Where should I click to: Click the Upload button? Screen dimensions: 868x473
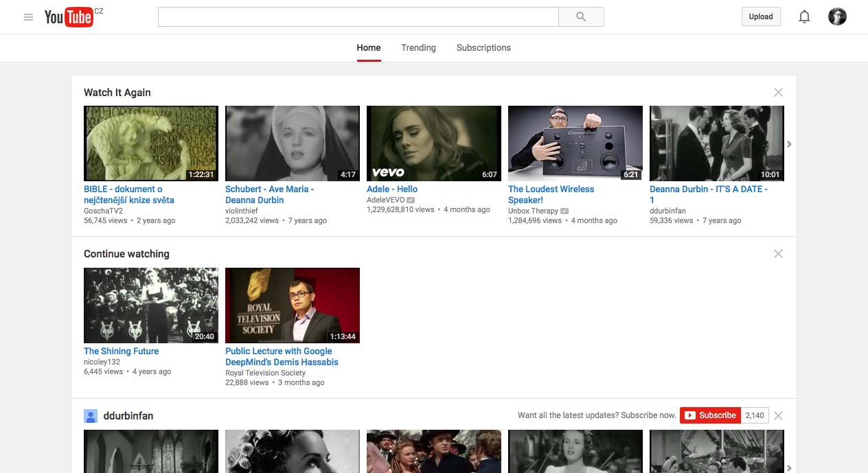[x=761, y=17]
